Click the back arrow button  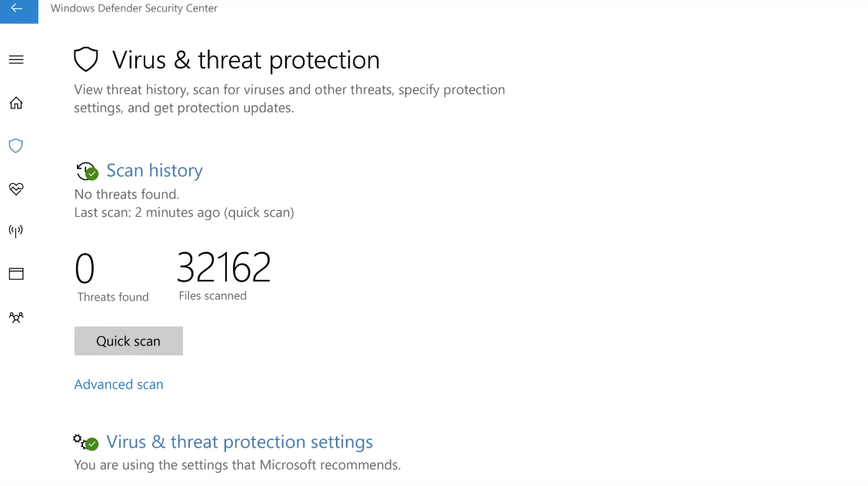[x=17, y=9]
